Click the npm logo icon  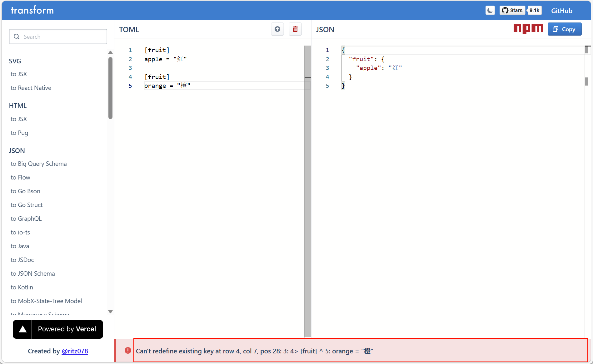click(x=528, y=29)
